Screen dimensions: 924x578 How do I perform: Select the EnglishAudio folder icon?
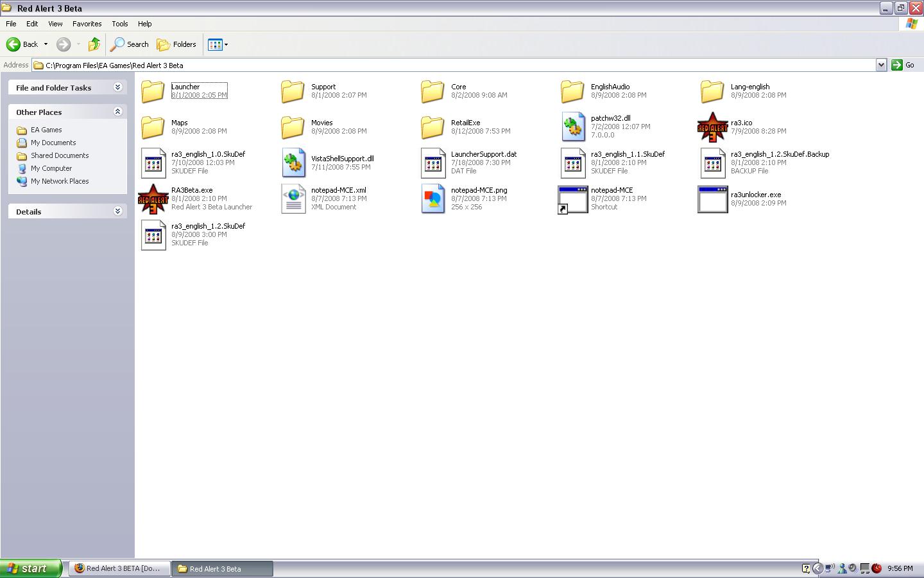click(x=572, y=91)
